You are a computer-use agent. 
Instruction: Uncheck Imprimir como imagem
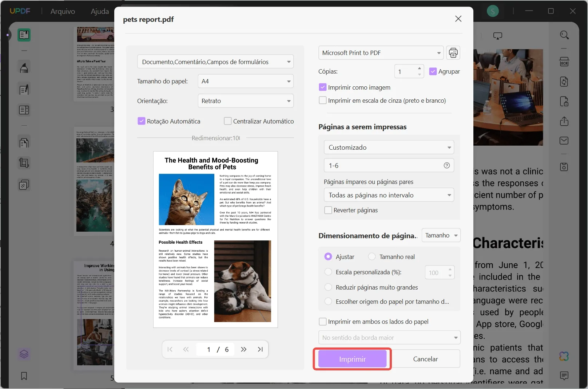(x=322, y=87)
